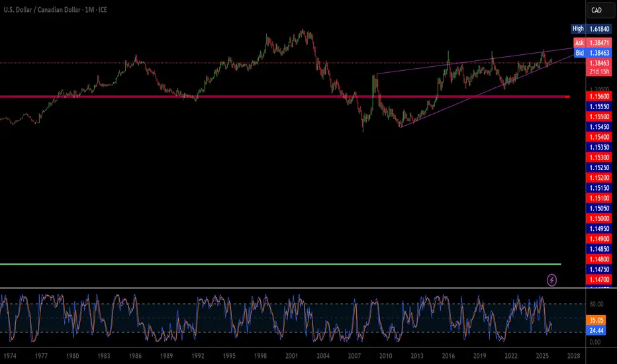Click the 2010 label on the time axis
The image size is (617, 364).
point(385,356)
